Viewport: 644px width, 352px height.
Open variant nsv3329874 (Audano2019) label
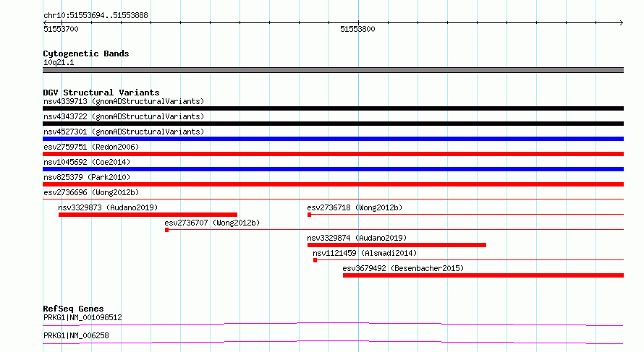[x=357, y=238]
